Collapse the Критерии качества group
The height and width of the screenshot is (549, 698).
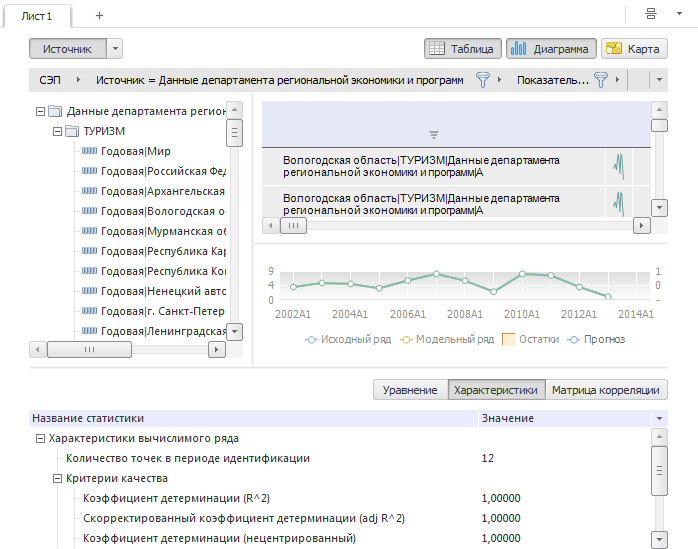coord(57,479)
